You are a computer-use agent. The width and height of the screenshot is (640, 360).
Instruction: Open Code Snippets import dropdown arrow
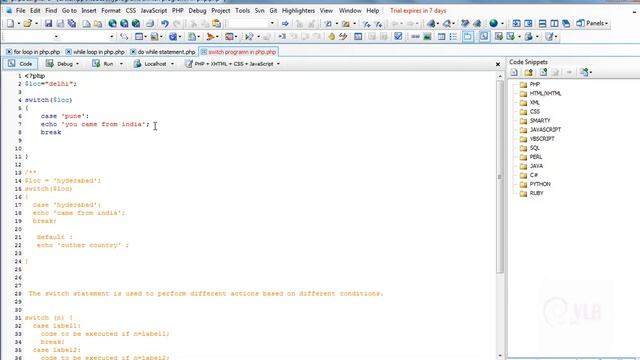(x=591, y=73)
